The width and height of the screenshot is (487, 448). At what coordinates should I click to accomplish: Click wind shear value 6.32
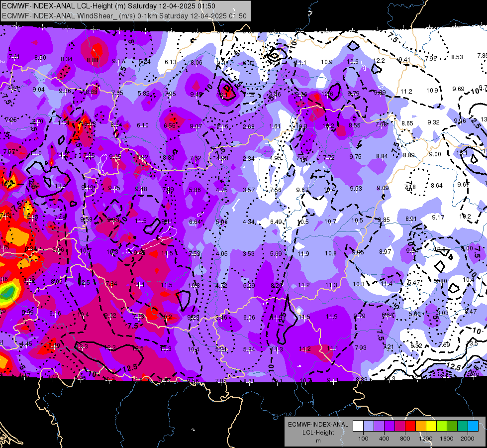click(x=416, y=345)
